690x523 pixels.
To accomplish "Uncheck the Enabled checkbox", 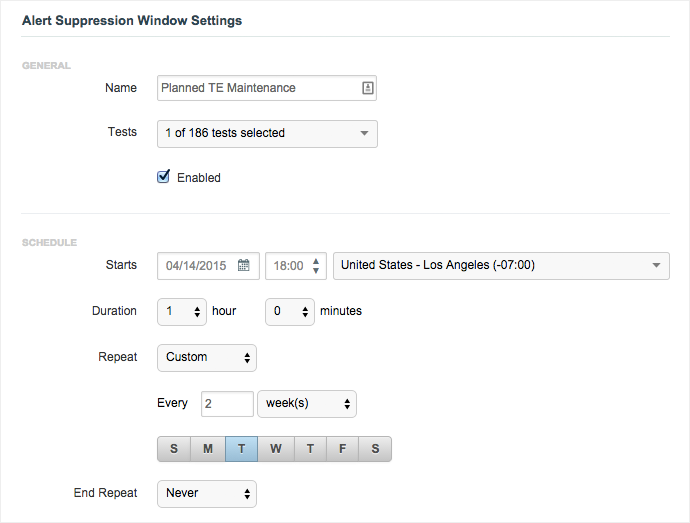I will [x=164, y=177].
